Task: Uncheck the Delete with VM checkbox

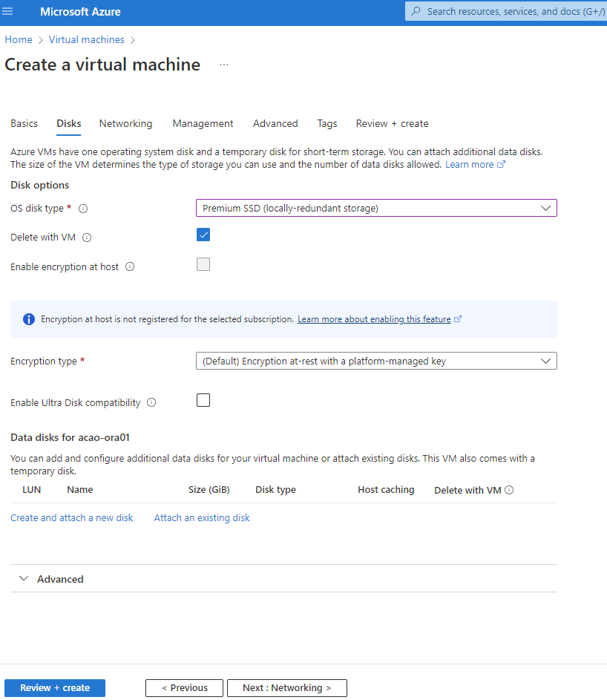Action: [x=203, y=235]
